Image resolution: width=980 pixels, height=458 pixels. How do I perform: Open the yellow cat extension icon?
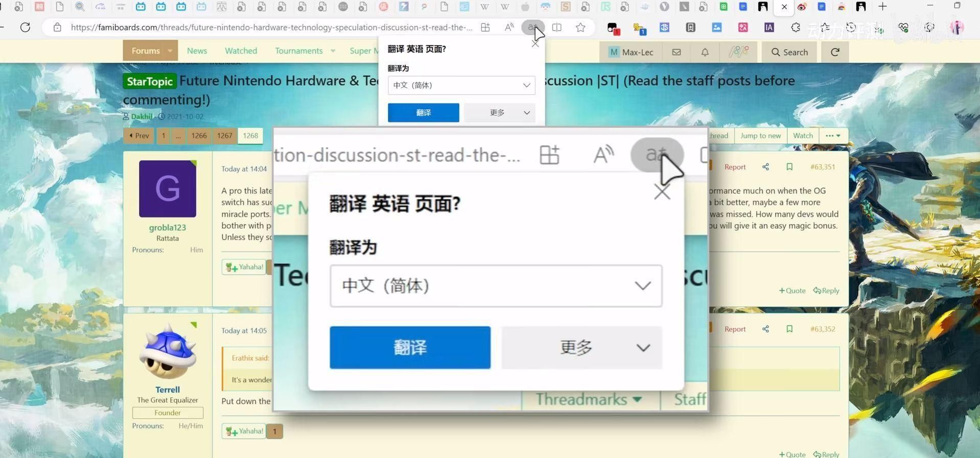point(639,28)
